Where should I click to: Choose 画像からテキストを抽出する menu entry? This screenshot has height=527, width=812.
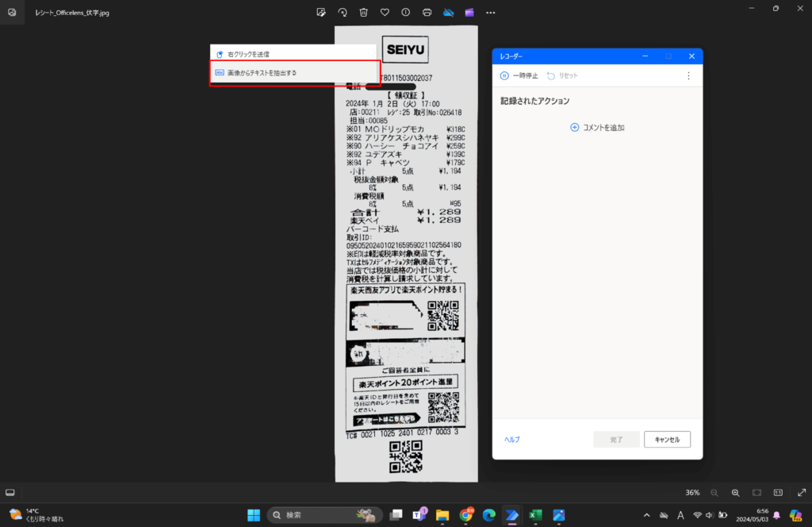pyautogui.click(x=293, y=73)
